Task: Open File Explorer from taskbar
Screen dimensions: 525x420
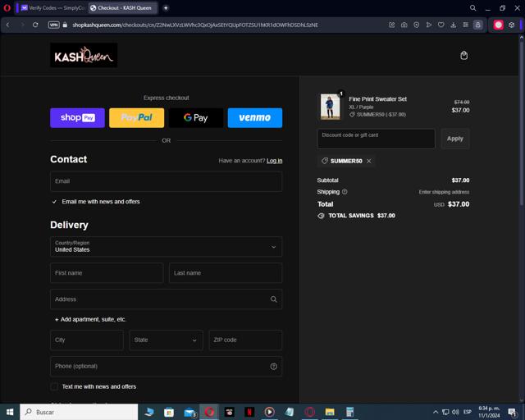Action: 330,412
